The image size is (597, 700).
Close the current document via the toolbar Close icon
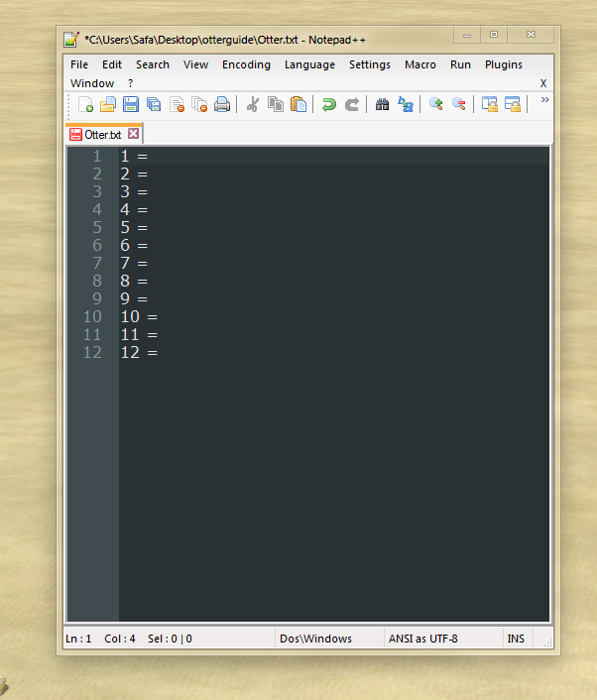(x=177, y=104)
